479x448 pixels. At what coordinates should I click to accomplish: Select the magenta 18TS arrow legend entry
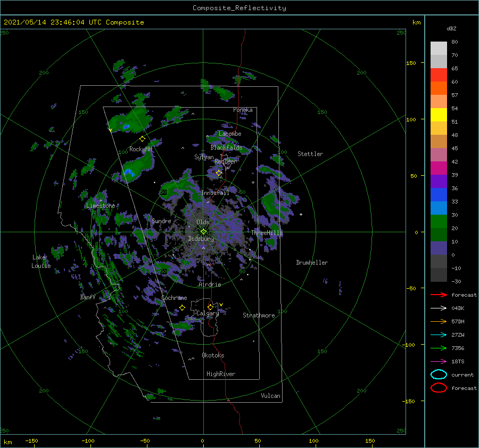(439, 362)
